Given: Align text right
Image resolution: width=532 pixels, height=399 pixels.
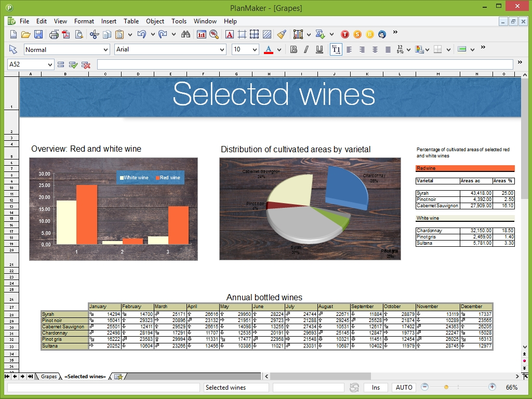Looking at the screenshot, I should (362, 49).
